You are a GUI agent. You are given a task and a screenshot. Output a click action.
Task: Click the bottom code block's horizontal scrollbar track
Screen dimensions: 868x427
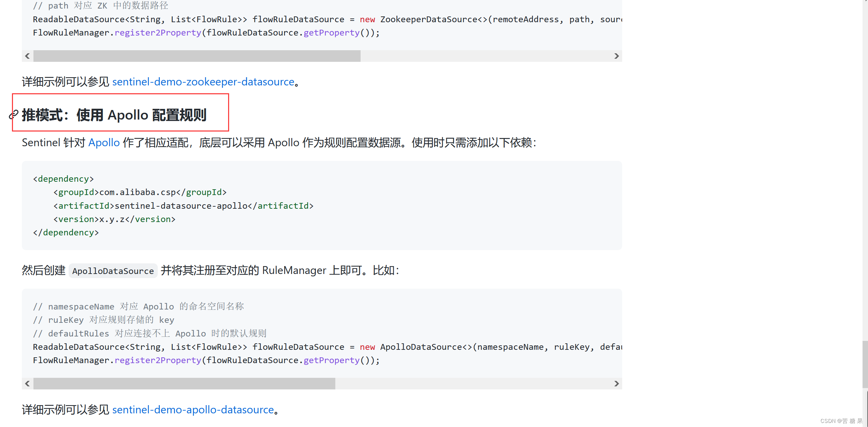click(478, 383)
